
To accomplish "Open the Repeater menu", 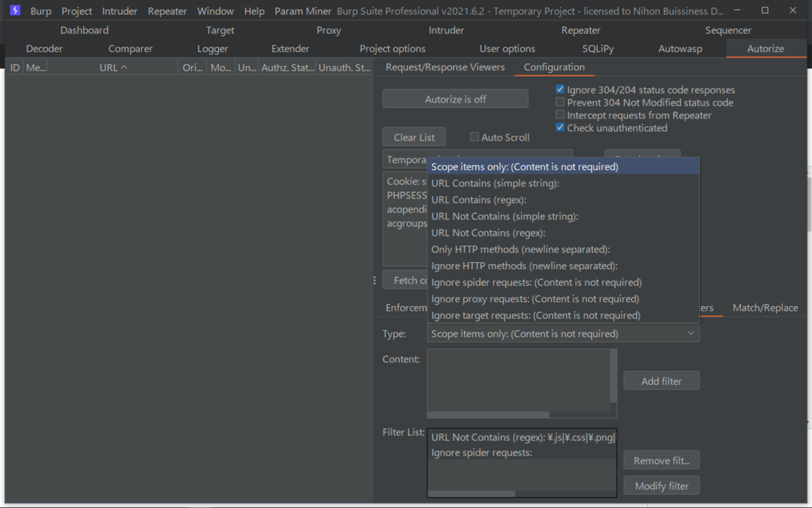I will tap(167, 11).
